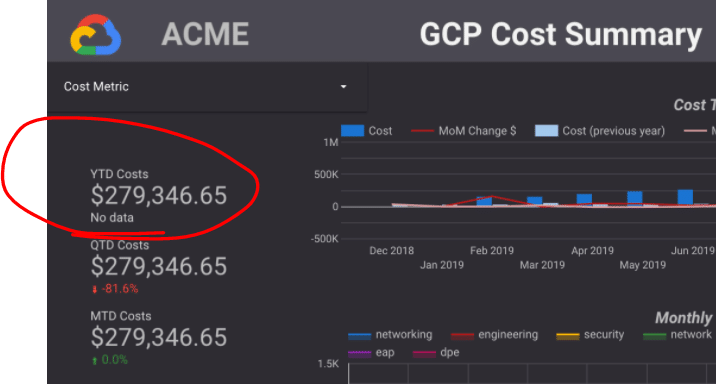This screenshot has width=716, height=384.
Task: Click the QTD Costs label
Action: pos(120,245)
